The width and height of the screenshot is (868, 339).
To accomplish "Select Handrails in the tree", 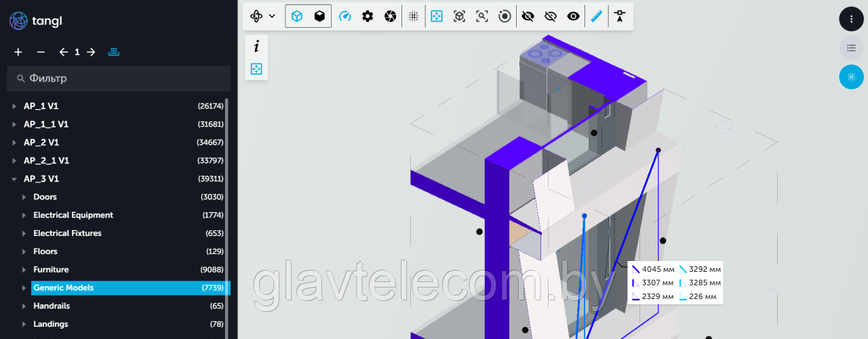I will pyautogui.click(x=52, y=306).
